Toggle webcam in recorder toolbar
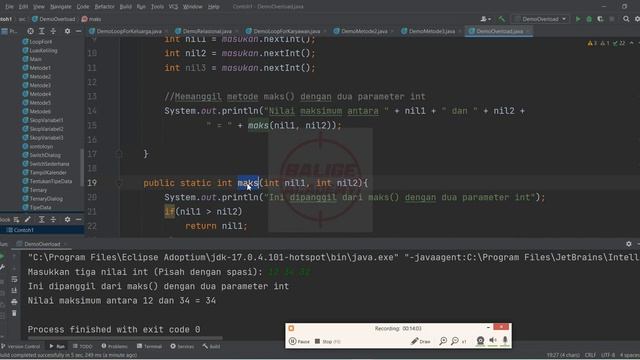 point(480,340)
